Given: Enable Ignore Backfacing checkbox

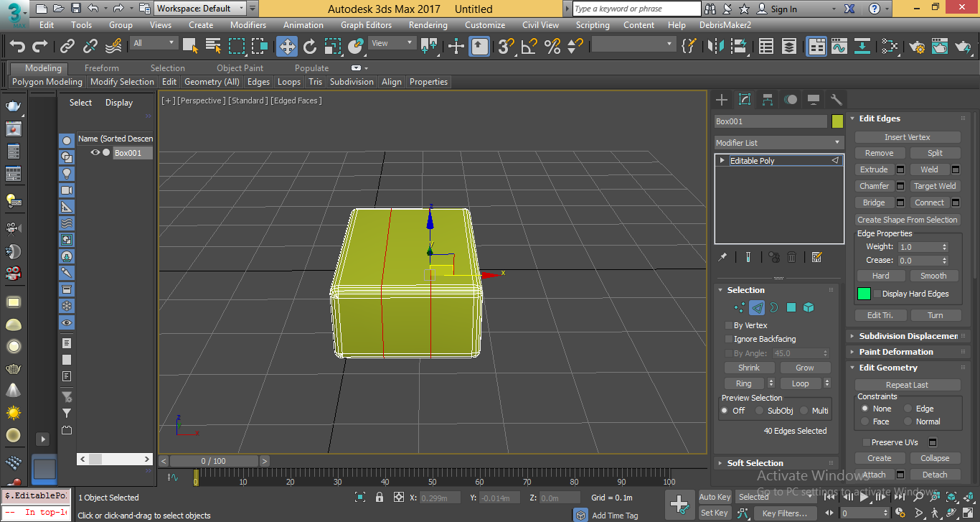Looking at the screenshot, I should click(729, 339).
